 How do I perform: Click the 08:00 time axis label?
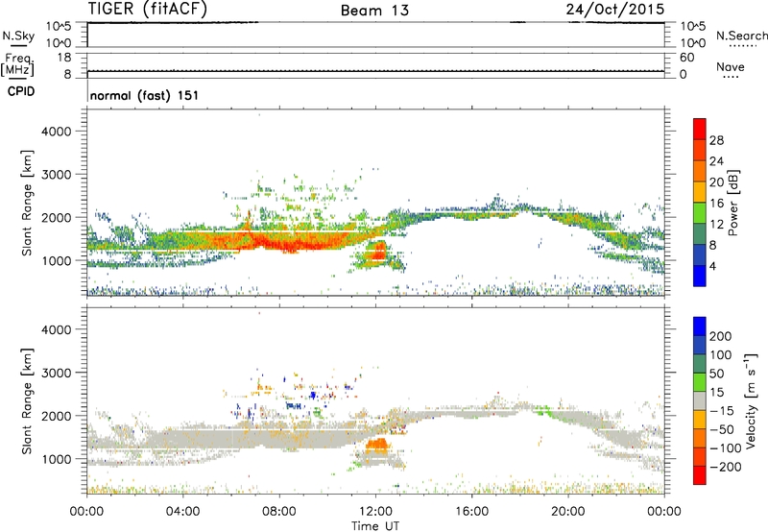[279, 512]
